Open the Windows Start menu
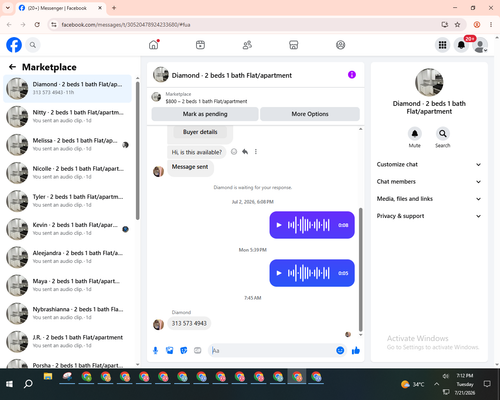Screen dimensions: 500x400 pos(9,384)
